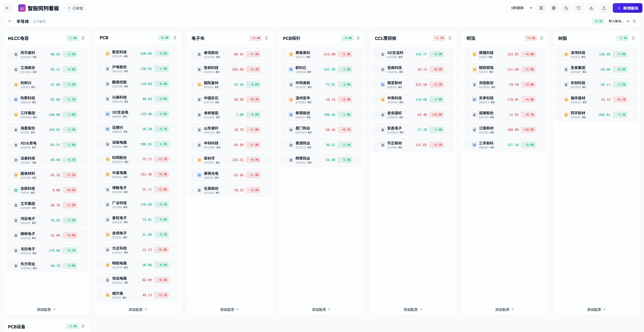The height and width of the screenshot is (332, 644).
Task: Delete the 树脂 board with trash icon
Action: point(633,38)
